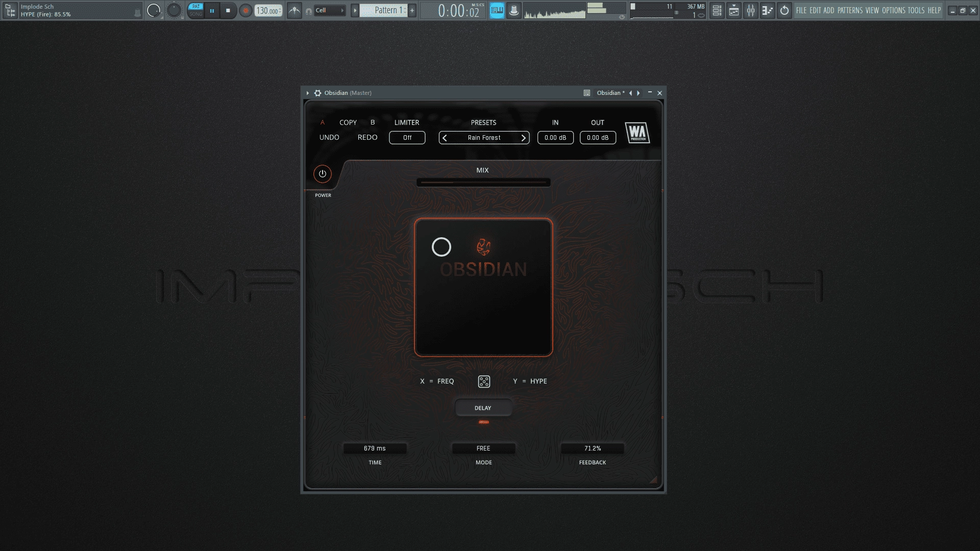Screen dimensions: 980x551
Task: Click the IN gain field showing 0.00 dB
Action: (555, 138)
